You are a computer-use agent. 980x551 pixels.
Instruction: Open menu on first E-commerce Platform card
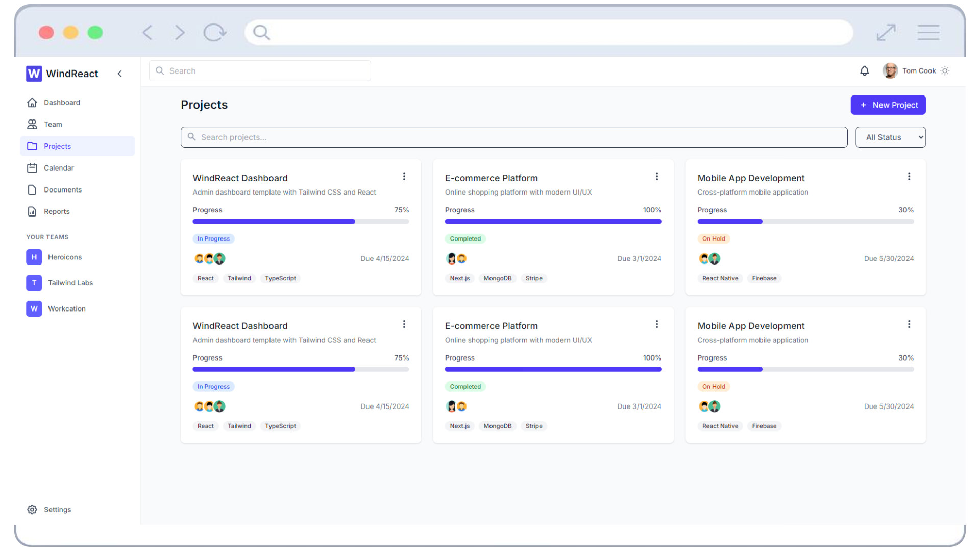[657, 177]
